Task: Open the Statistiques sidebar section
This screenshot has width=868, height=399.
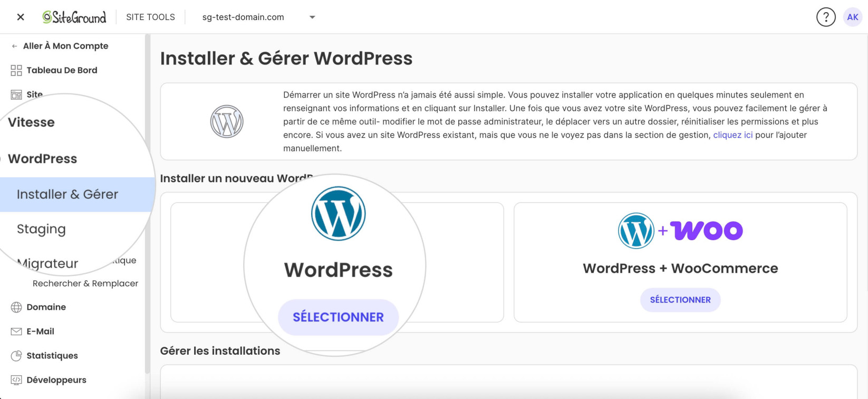Action: (52, 356)
